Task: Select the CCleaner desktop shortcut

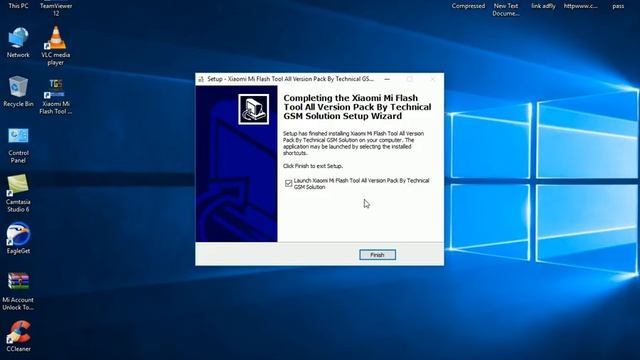Action: click(x=18, y=336)
